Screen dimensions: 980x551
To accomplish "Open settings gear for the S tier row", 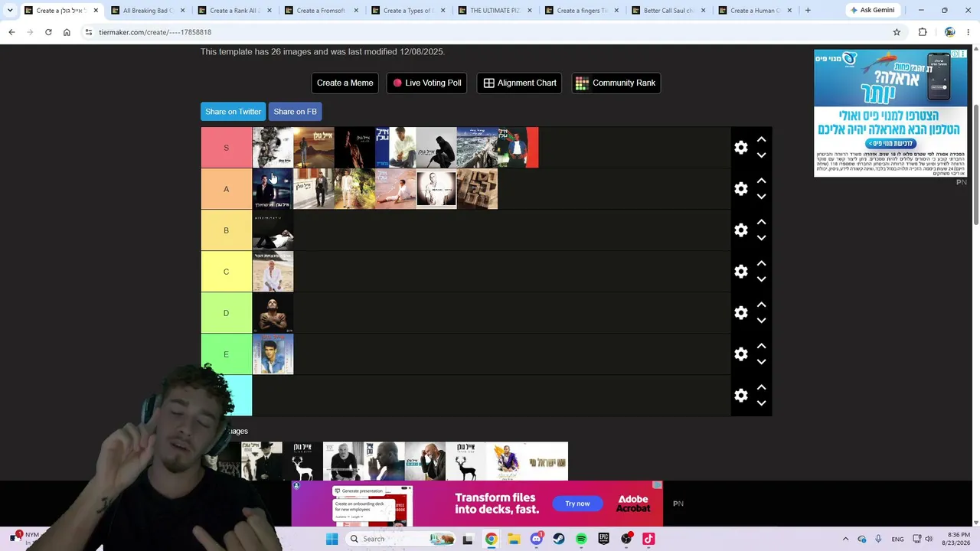I will (x=741, y=147).
